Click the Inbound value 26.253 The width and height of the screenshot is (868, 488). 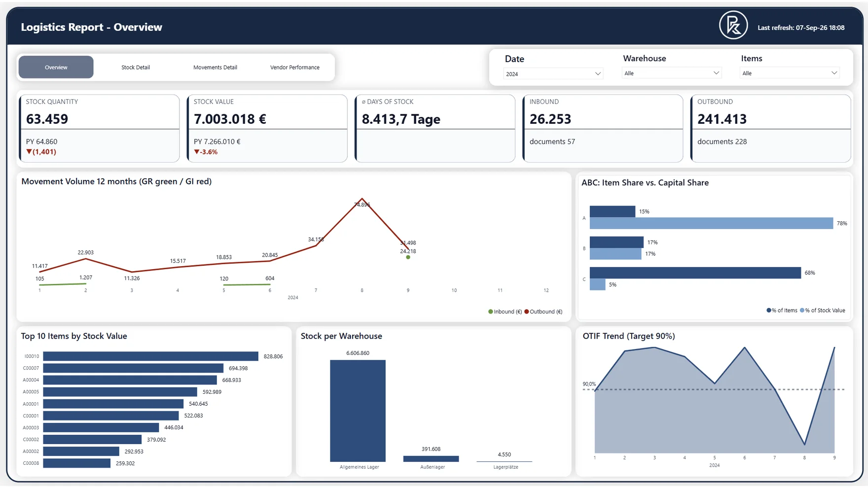550,119
